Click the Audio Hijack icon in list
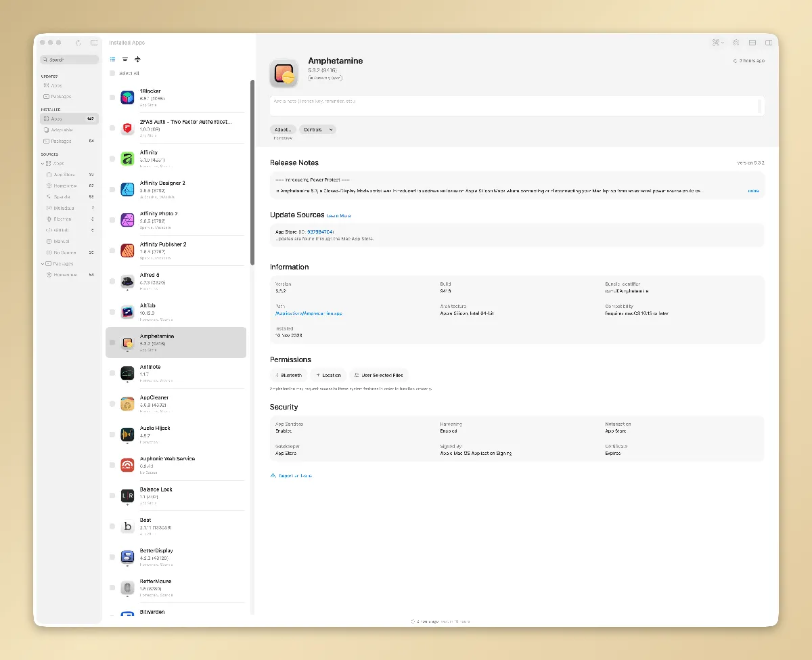The image size is (812, 660). coord(127,435)
